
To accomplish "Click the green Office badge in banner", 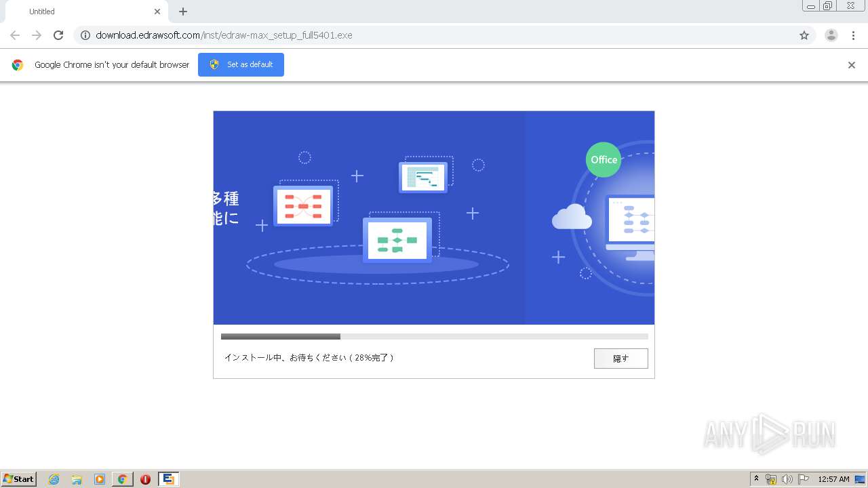I will pos(604,159).
